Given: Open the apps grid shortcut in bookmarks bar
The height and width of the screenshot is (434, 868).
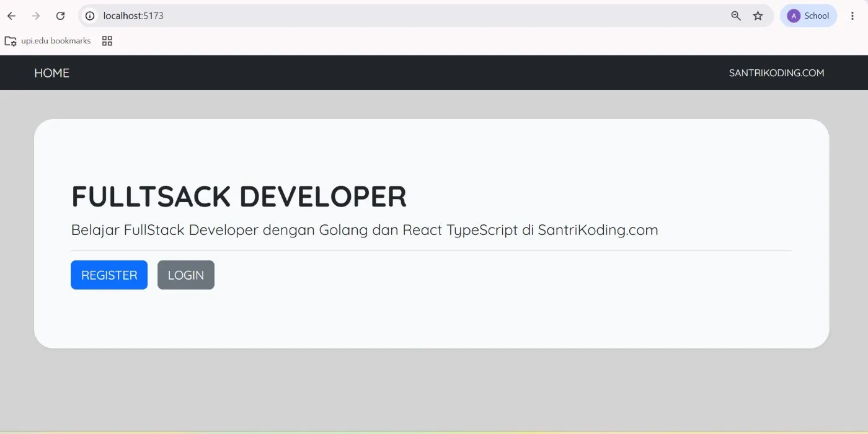Looking at the screenshot, I should click(107, 41).
